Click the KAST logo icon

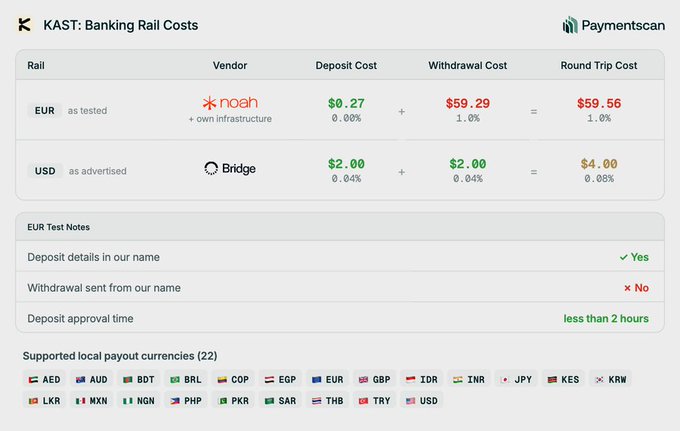click(x=24, y=25)
